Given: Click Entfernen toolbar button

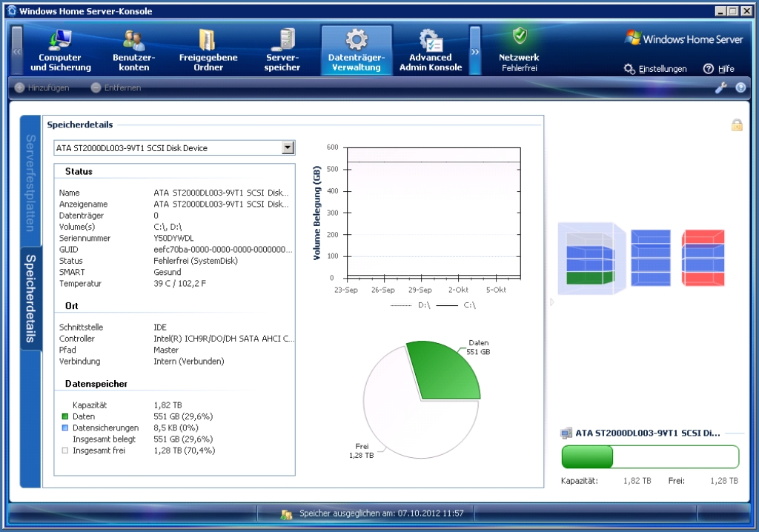Looking at the screenshot, I should 116,87.
